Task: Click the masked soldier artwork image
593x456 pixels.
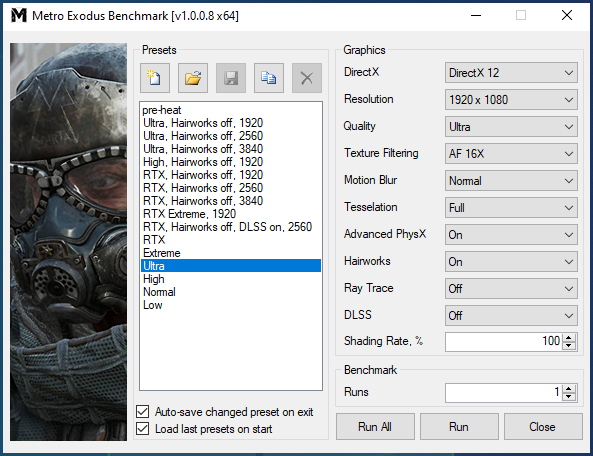Action: tap(68, 242)
